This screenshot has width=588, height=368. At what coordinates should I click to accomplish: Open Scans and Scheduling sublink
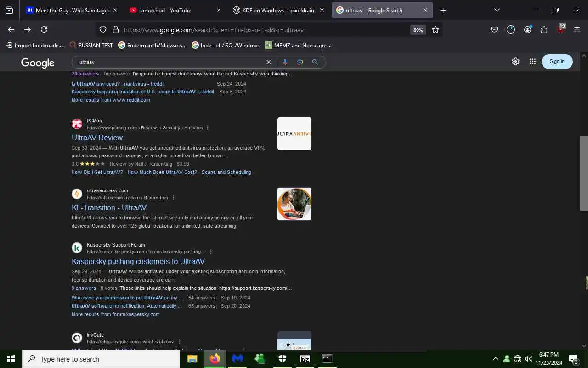226,172
